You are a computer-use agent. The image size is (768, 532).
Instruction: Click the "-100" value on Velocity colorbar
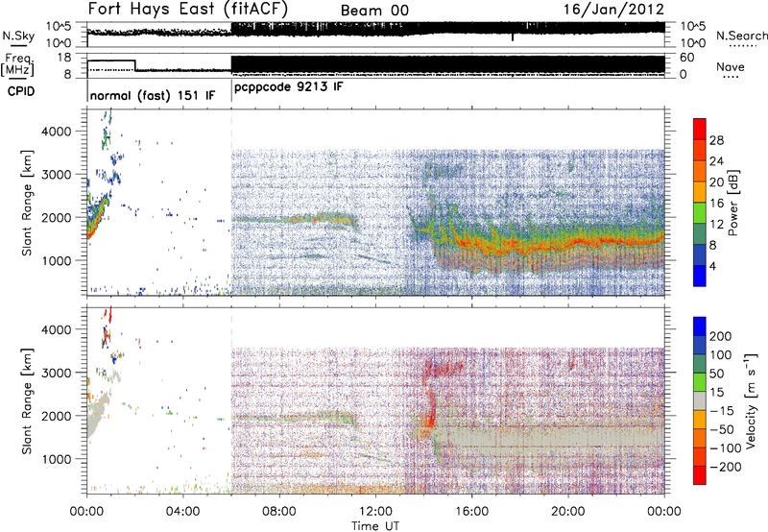[x=726, y=448]
